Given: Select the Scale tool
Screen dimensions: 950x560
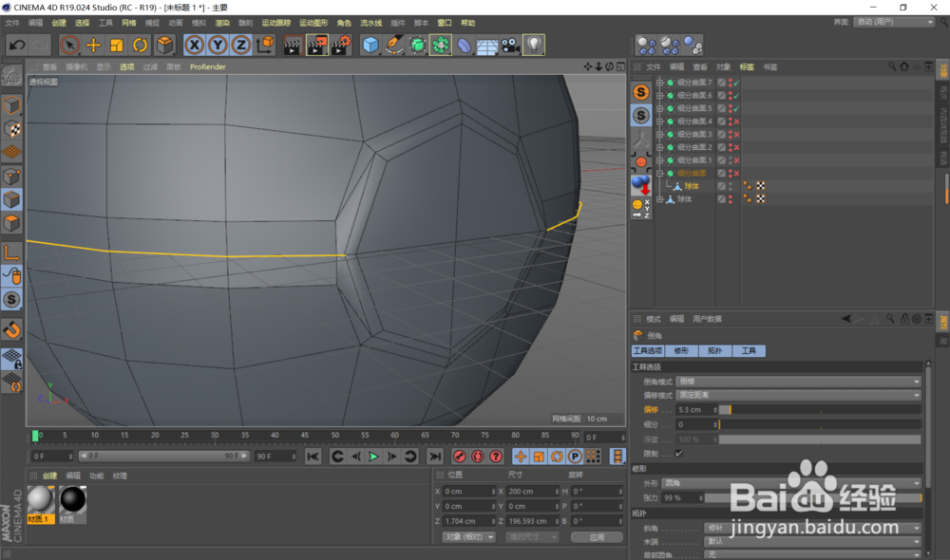Looking at the screenshot, I should point(116,45).
